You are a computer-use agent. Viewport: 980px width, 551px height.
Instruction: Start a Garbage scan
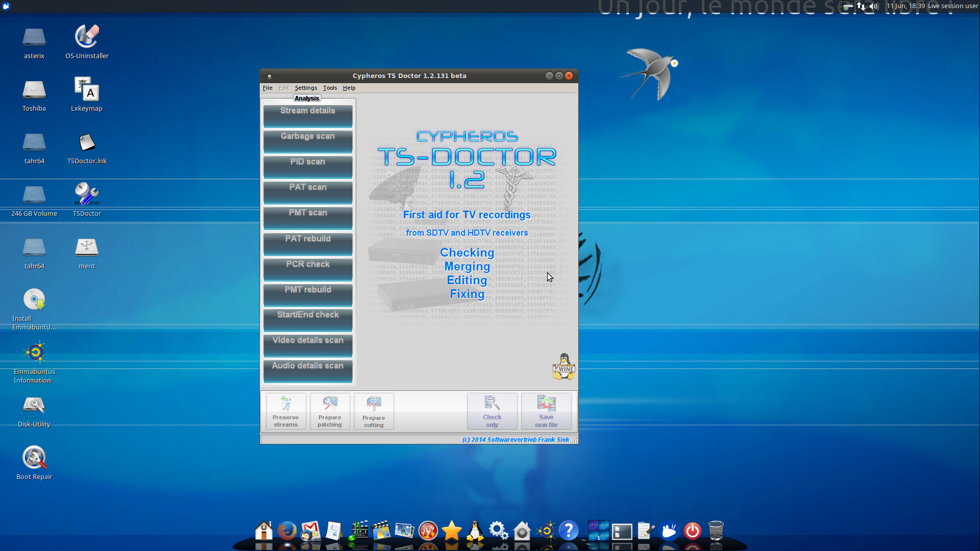point(308,141)
